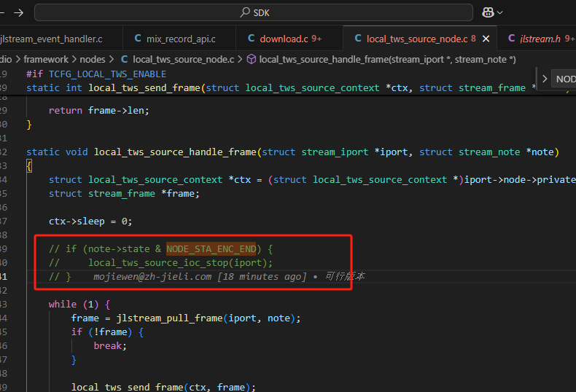Close the local_tws_source_node.c tab
Viewport: 576px width, 392px height.
pos(486,39)
